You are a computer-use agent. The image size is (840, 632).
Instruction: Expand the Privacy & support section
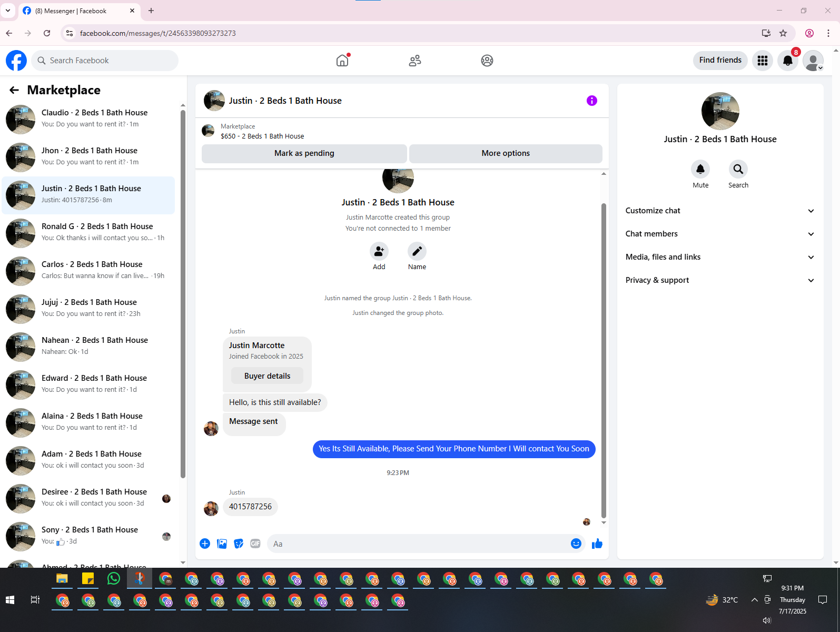click(x=720, y=280)
